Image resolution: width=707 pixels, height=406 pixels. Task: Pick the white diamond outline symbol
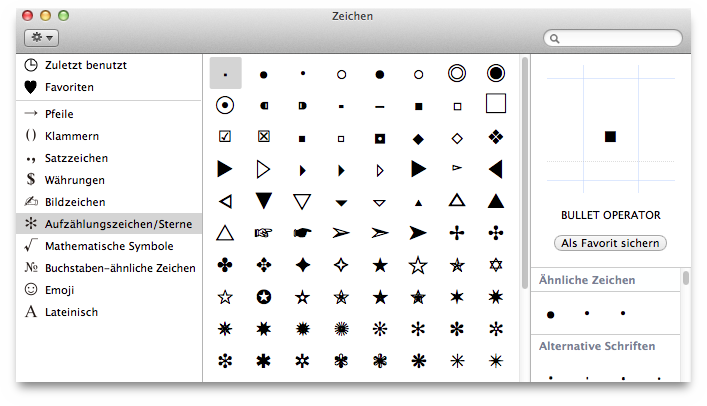(457, 138)
